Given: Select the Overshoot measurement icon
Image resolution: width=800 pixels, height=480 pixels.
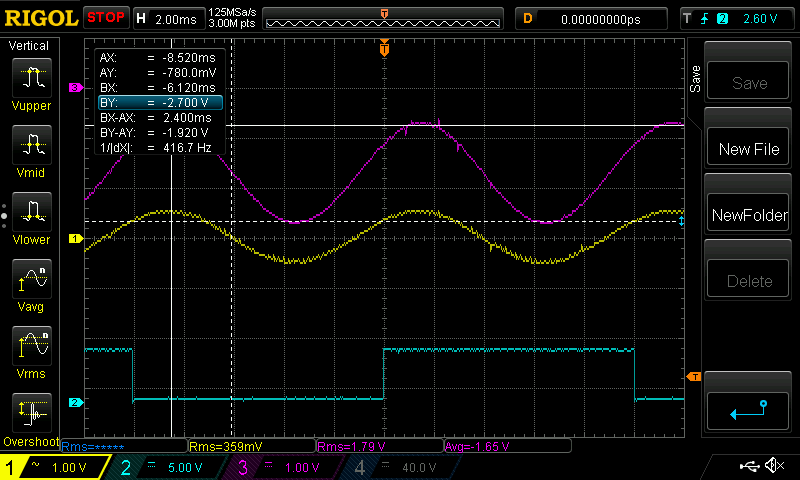Looking at the screenshot, I should [32, 411].
